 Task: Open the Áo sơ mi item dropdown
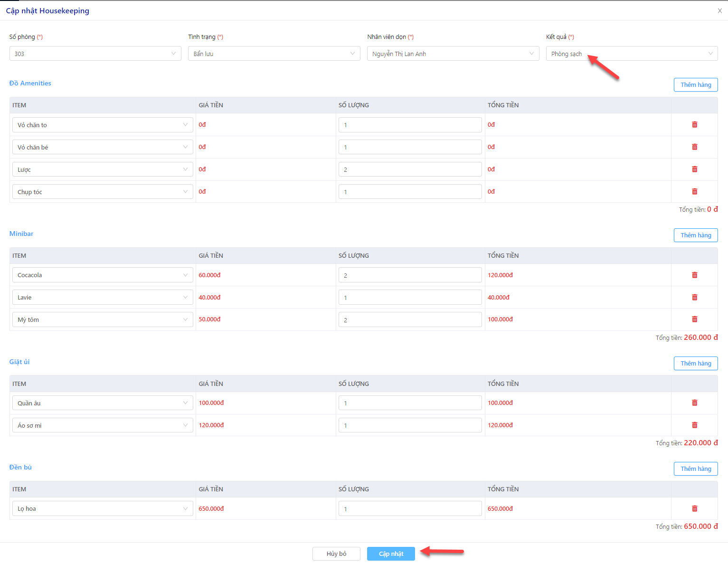(x=103, y=425)
